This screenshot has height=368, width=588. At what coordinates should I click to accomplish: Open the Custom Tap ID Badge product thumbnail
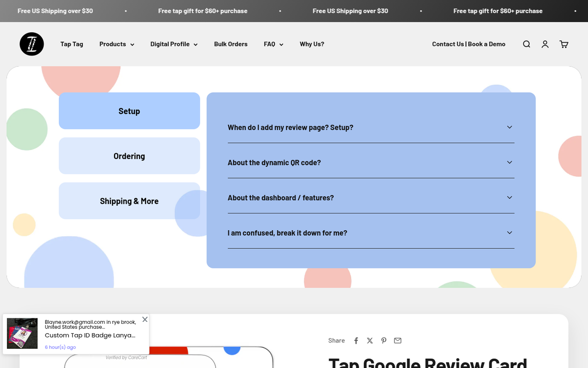(22, 334)
